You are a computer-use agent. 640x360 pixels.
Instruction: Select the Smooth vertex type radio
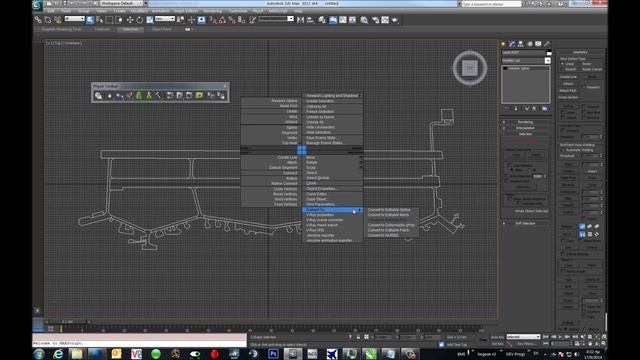pyautogui.click(x=562, y=69)
